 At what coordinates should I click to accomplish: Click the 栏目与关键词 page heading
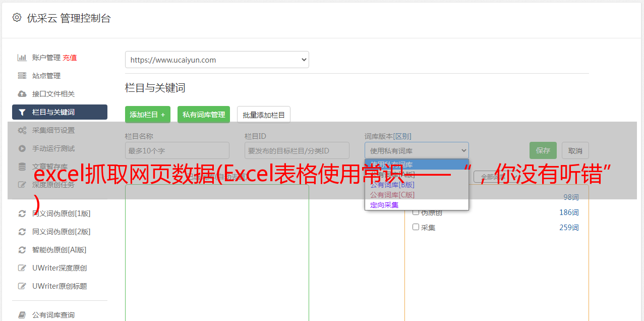point(155,88)
